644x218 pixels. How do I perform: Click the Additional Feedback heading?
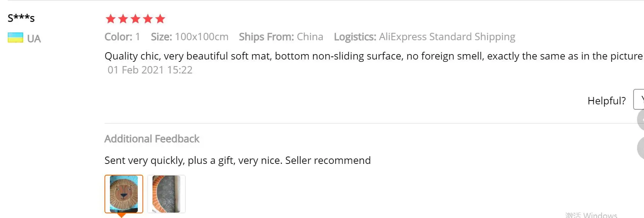(152, 139)
